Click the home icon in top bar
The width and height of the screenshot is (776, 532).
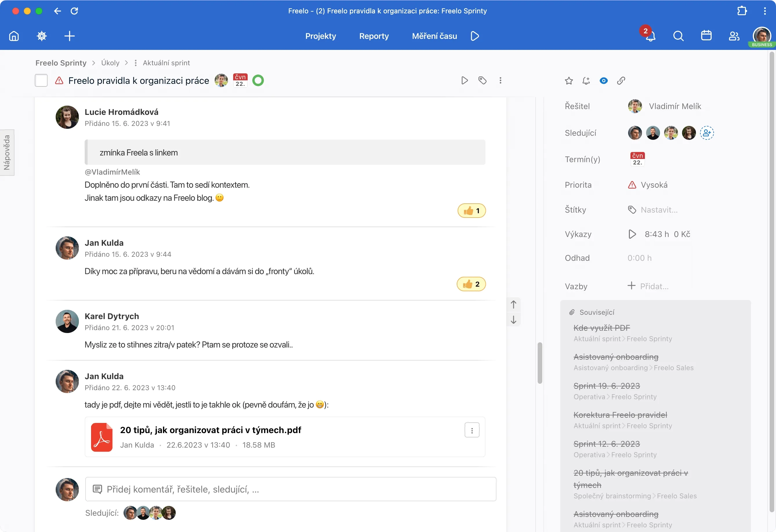click(x=14, y=36)
